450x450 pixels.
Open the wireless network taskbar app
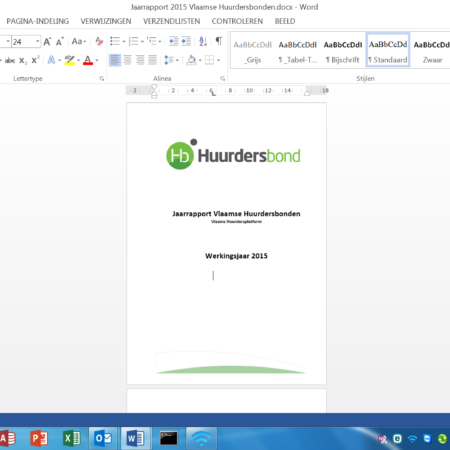coord(201,438)
